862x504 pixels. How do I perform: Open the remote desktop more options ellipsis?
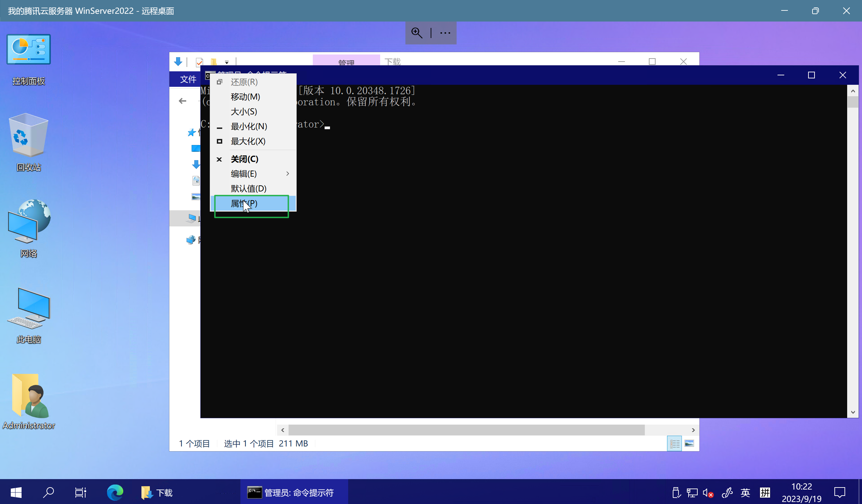click(445, 33)
